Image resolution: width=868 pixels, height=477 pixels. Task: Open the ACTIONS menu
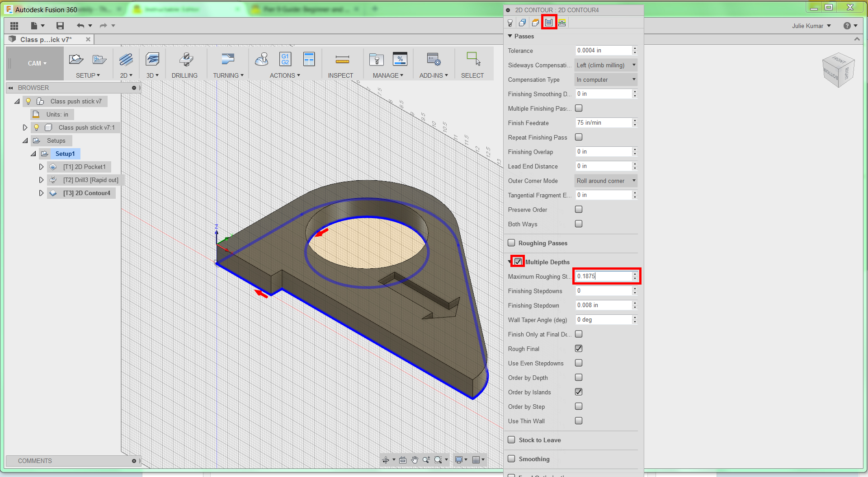[285, 75]
